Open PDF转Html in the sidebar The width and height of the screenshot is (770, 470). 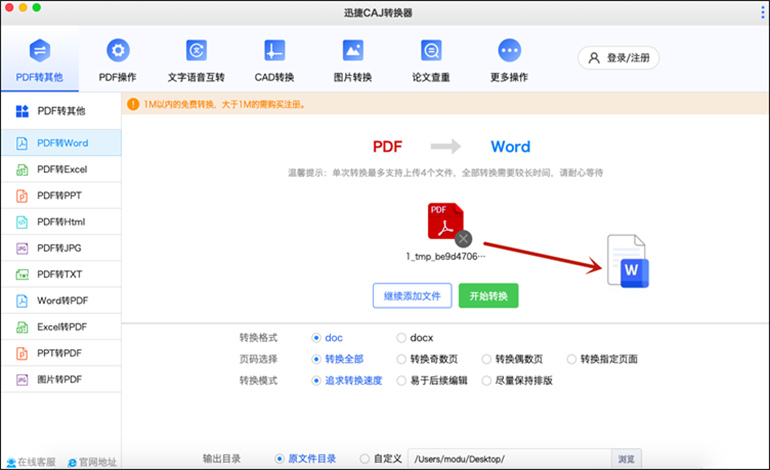coord(61,222)
